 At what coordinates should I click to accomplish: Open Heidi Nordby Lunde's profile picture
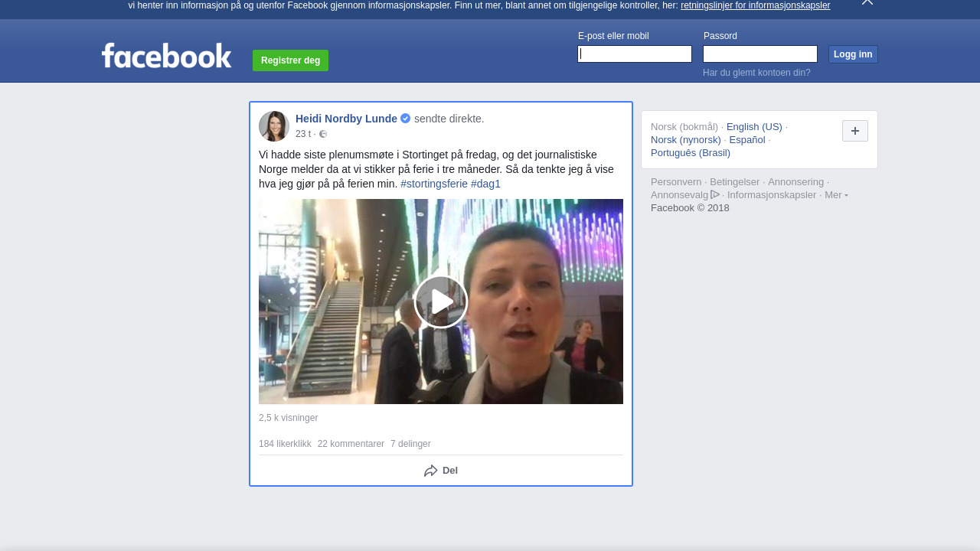(x=274, y=126)
